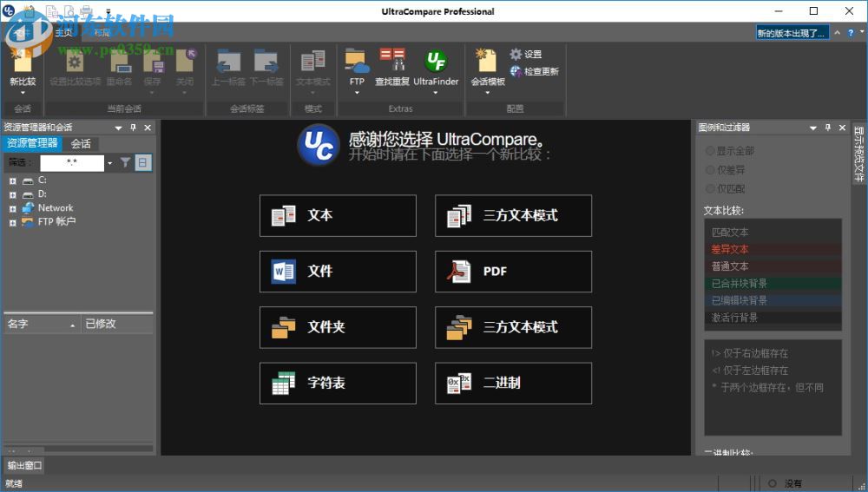
Task: Start a 文件夹 folder comparison
Action: coord(338,327)
